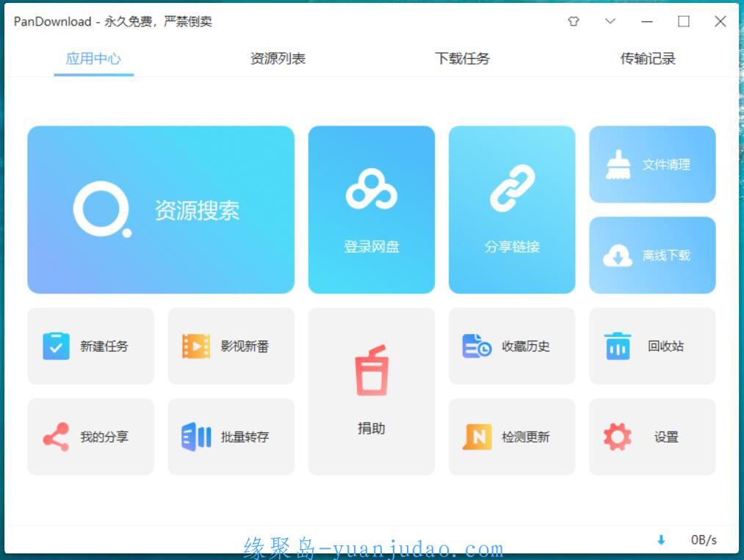Click the 新建任务 clipboard icon

point(56,346)
